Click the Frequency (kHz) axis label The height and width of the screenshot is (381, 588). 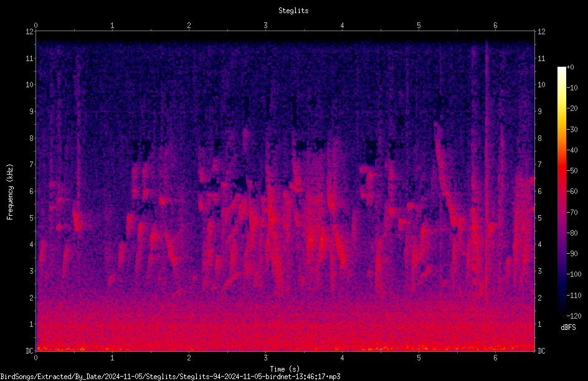point(10,192)
